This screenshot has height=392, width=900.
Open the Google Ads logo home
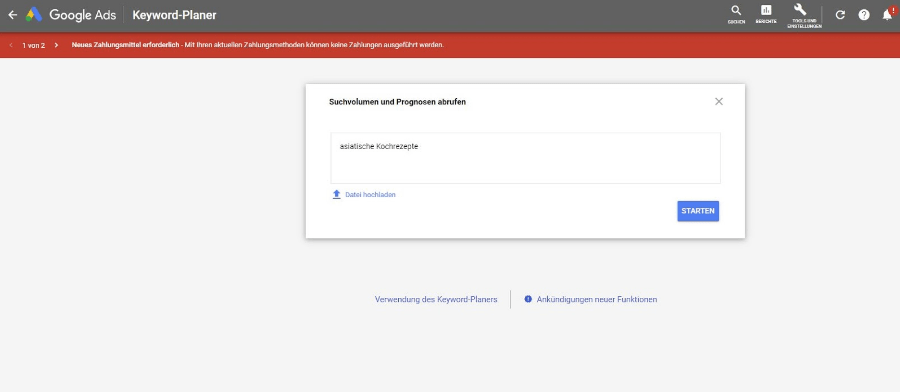[71, 15]
